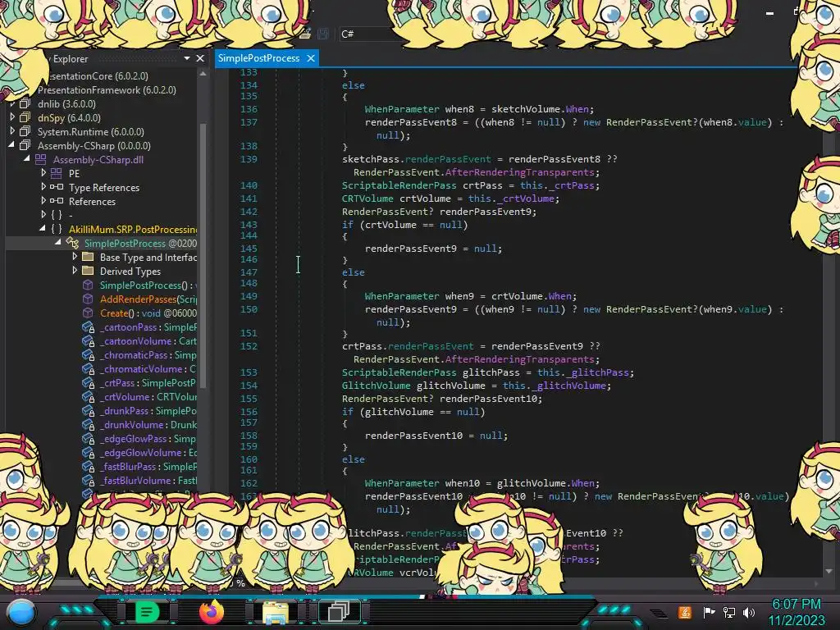
Task: Click the Type References icon
Action: (x=57, y=187)
